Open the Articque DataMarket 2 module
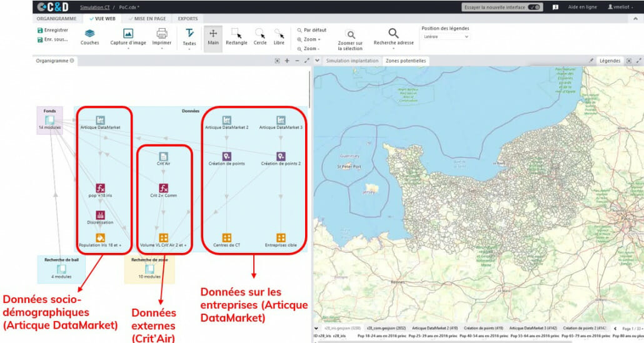Screen dimensions: 644x343 [x=227, y=123]
